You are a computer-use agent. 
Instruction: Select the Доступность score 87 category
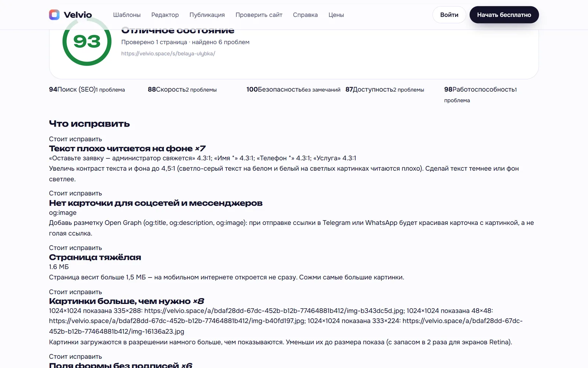tap(385, 89)
